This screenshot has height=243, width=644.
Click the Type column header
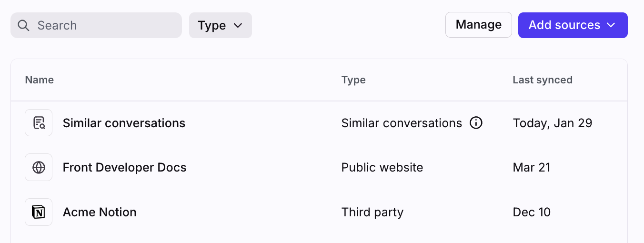[x=353, y=80]
